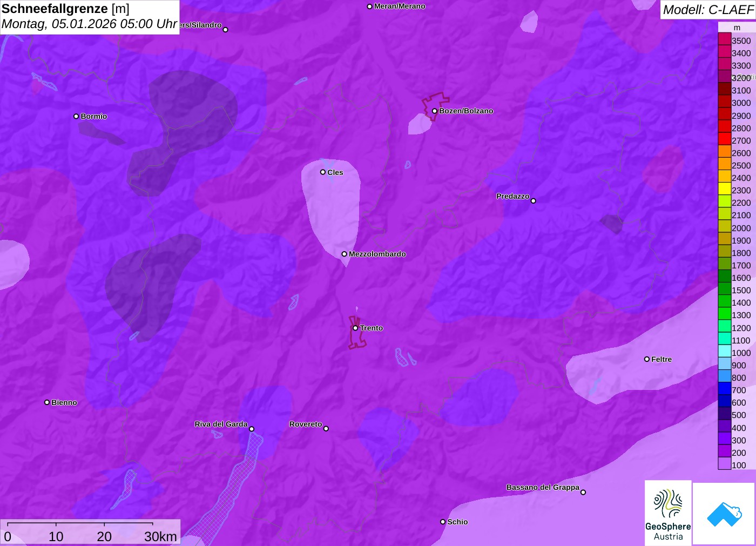
Task: Click the "30km" scale bar label
Action: 160,536
